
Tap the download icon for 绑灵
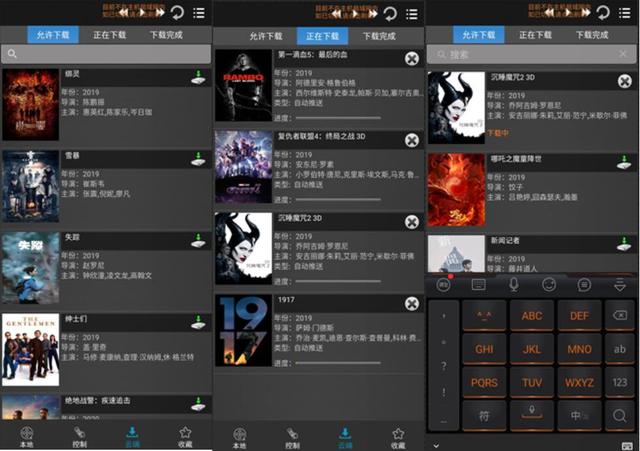pyautogui.click(x=198, y=77)
